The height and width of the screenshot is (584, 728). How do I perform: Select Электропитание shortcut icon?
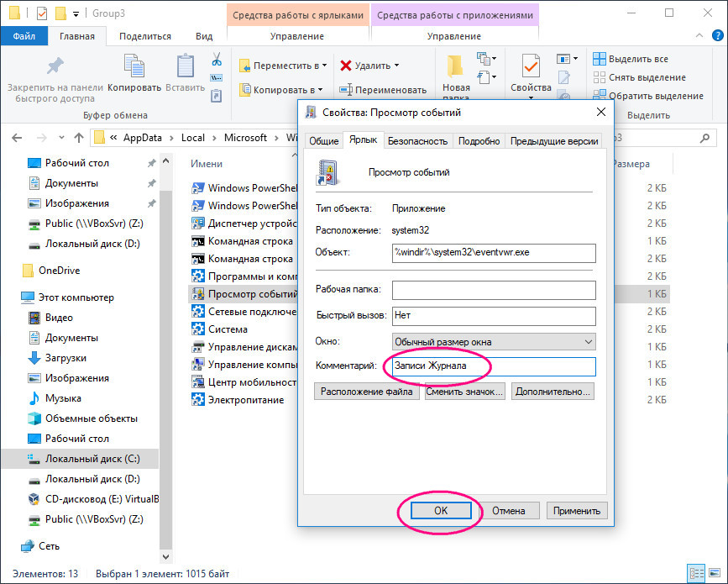point(198,400)
